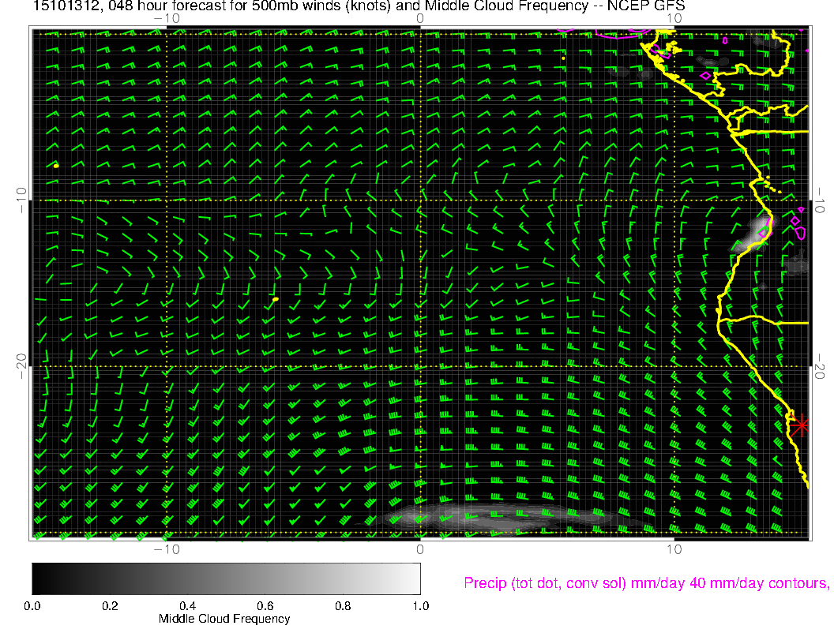Click the top axis longitude label 10
The width and height of the screenshot is (834, 644).
click(674, 19)
